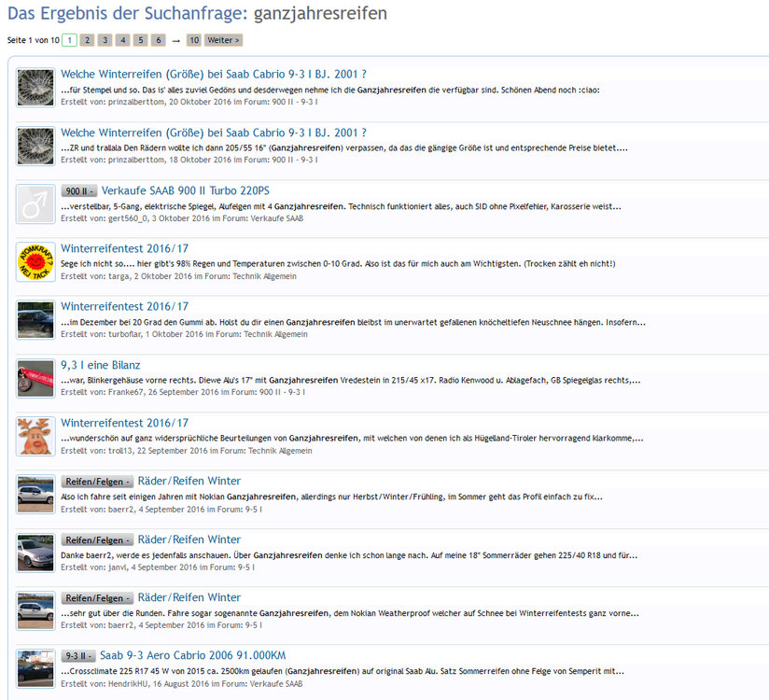View prinzalberttom avatar on 20 Oktober result
The width and height of the screenshot is (769, 700).
pyautogui.click(x=35, y=88)
